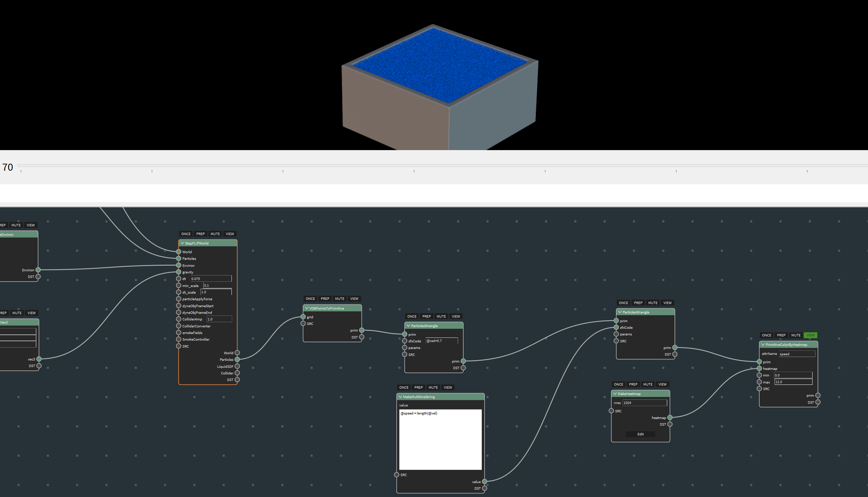The height and width of the screenshot is (497, 868).
Task: Collapse the MakeHeatmap node arrow
Action: tap(615, 394)
